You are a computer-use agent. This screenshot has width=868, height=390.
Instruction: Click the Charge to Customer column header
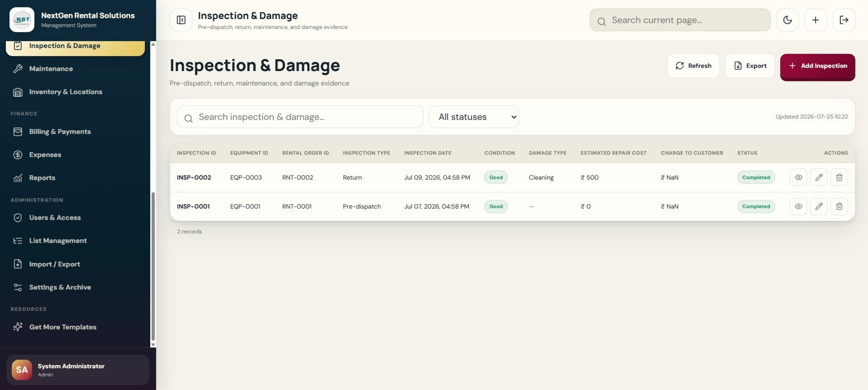(692, 153)
